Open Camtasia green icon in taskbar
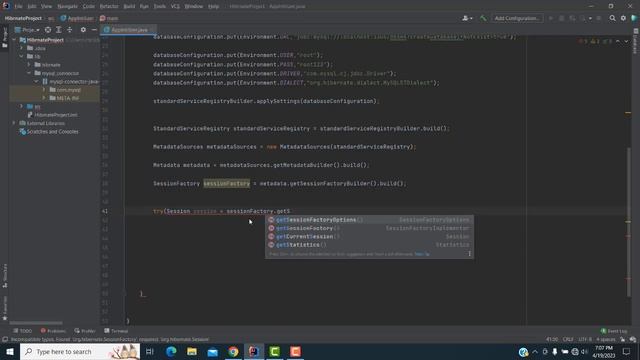This screenshot has width=640, height=360. [275, 351]
